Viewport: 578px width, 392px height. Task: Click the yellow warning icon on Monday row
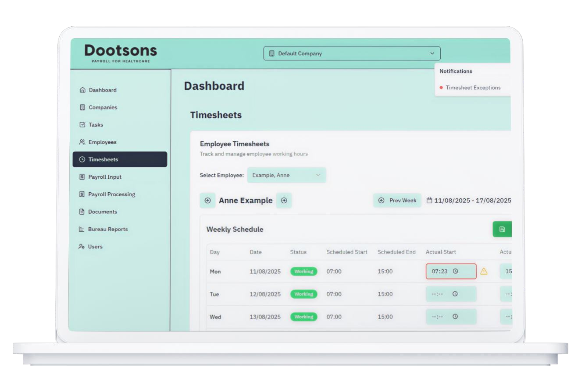[484, 272]
